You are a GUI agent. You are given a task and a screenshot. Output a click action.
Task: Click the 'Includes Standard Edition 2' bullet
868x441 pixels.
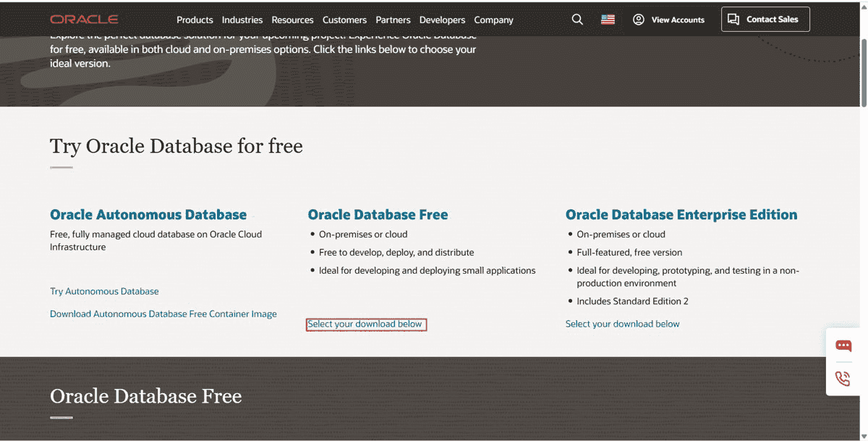click(633, 301)
